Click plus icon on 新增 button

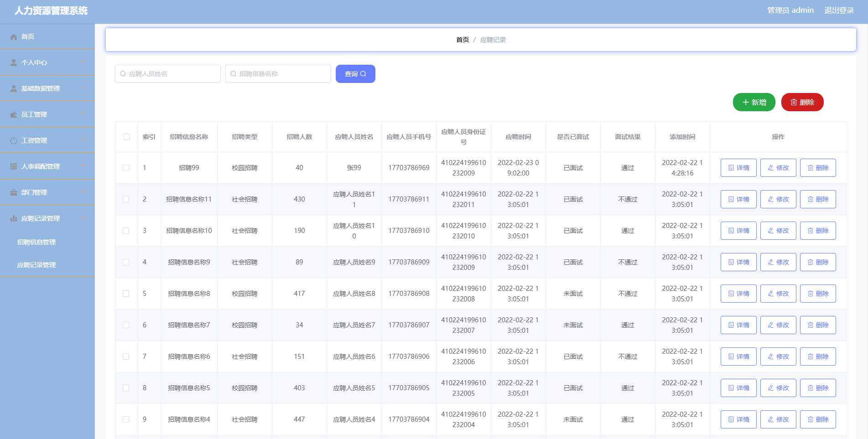coord(746,102)
